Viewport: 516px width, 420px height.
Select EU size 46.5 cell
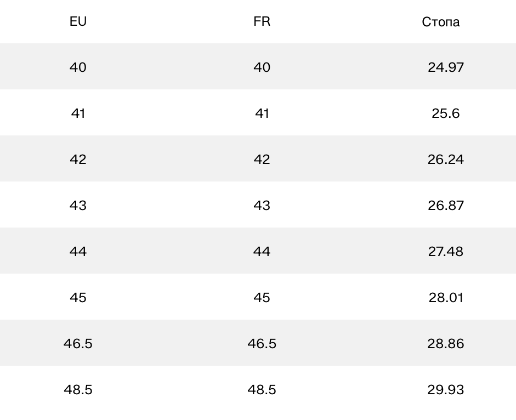point(78,343)
